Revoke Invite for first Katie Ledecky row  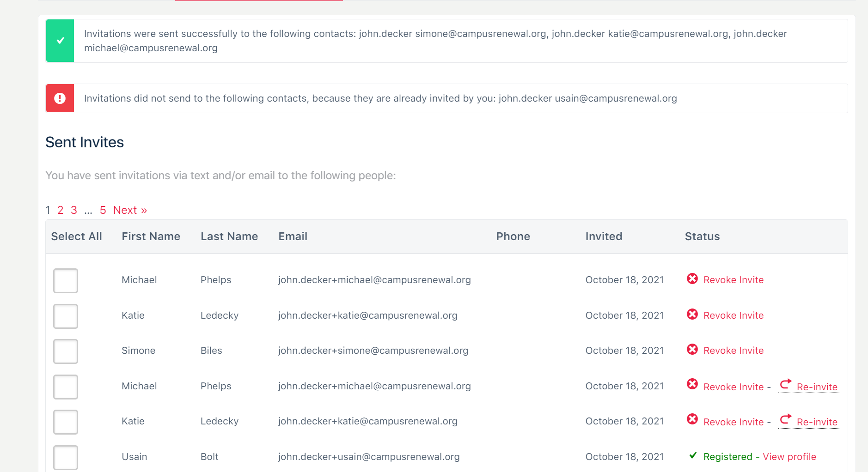point(734,315)
